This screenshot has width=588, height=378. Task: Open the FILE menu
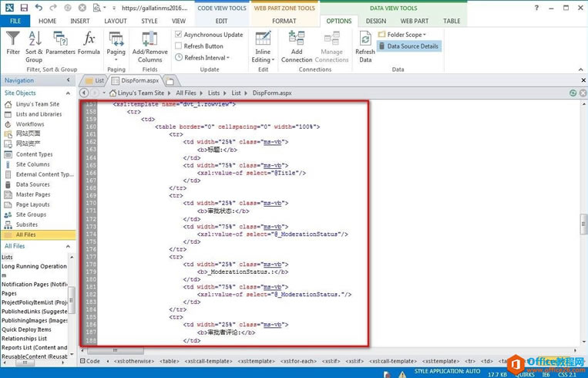click(x=15, y=21)
